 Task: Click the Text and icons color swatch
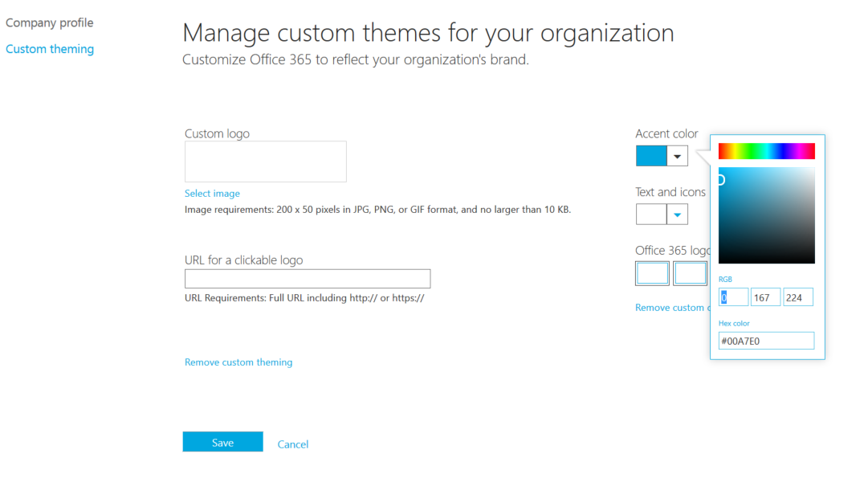650,214
